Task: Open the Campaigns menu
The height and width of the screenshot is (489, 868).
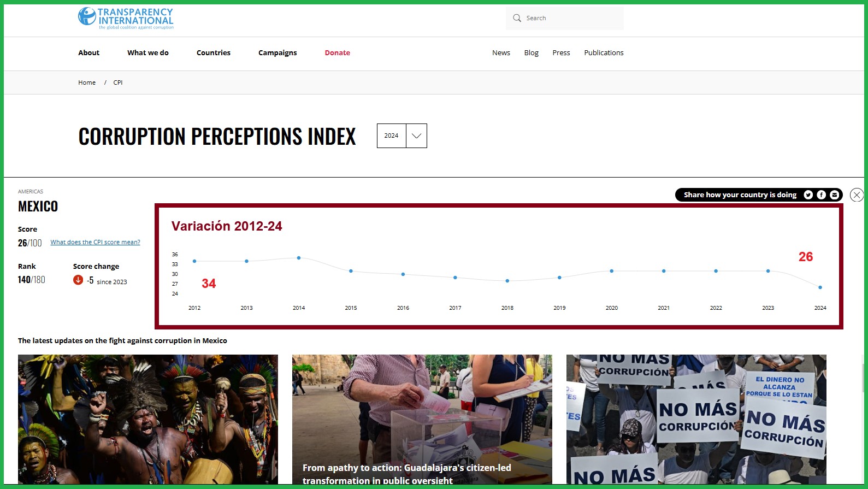Action: [x=277, y=53]
